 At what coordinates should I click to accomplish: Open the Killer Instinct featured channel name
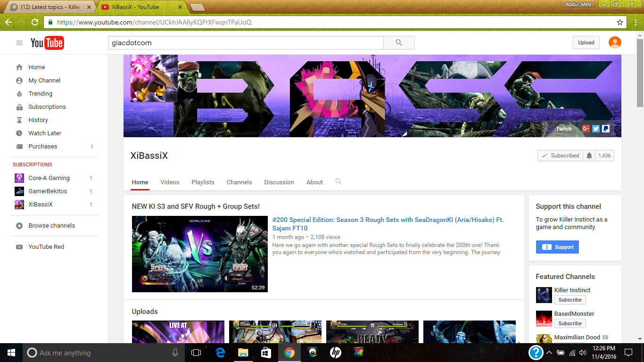point(572,290)
